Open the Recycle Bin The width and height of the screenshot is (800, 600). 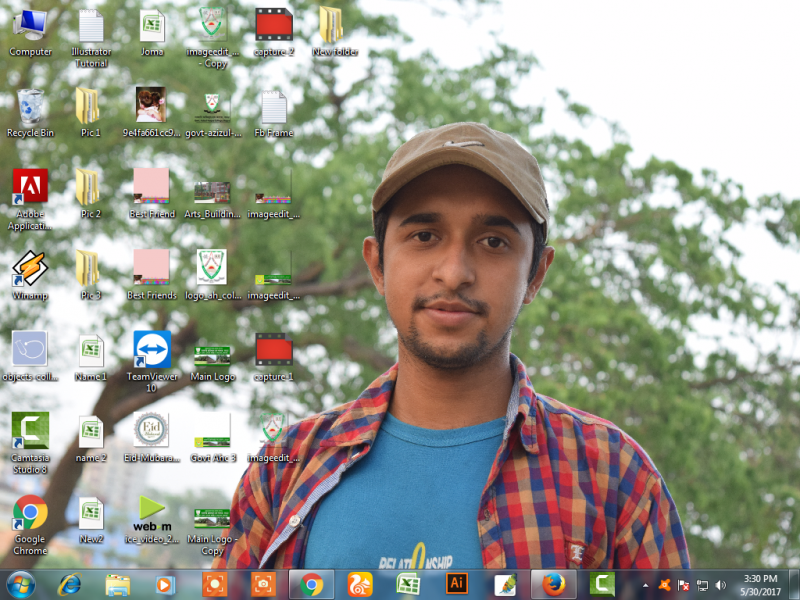click(30, 107)
